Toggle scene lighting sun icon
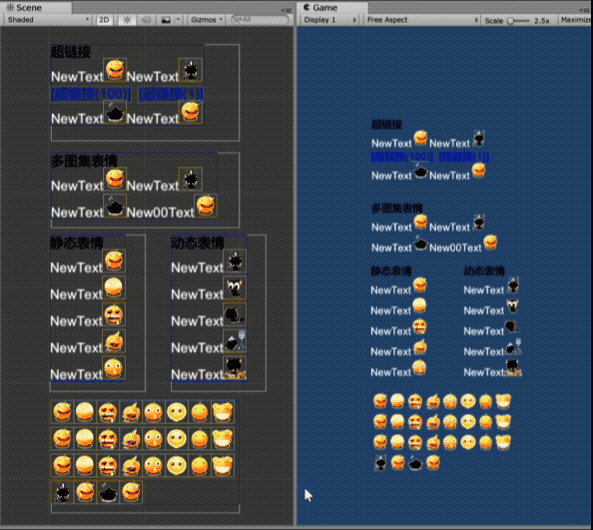The height and width of the screenshot is (530, 593). tap(127, 20)
